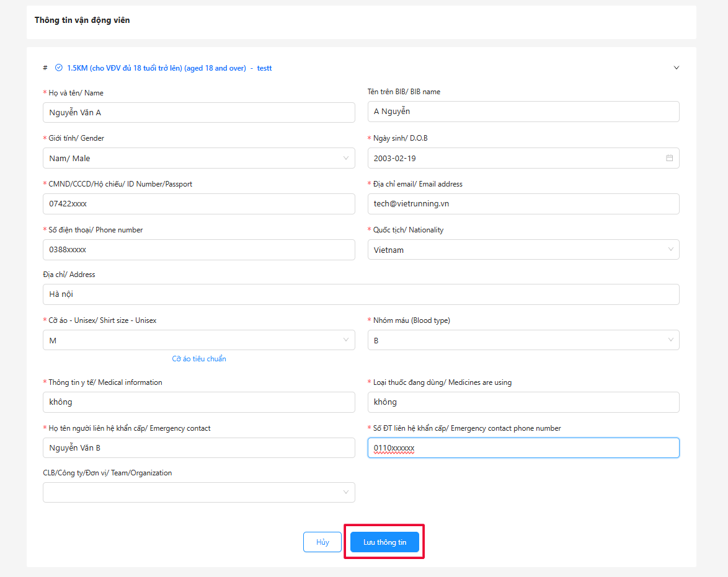Click the Số điện thoại phone number field
This screenshot has height=577, width=728.
(198, 250)
